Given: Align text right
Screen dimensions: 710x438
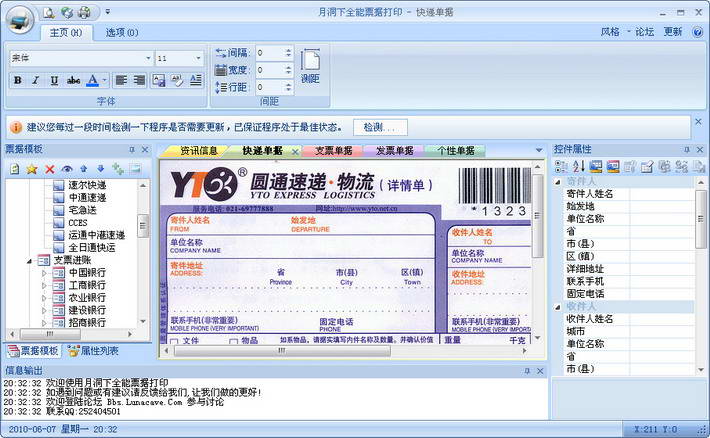Looking at the screenshot, I should pyautogui.click(x=139, y=81).
